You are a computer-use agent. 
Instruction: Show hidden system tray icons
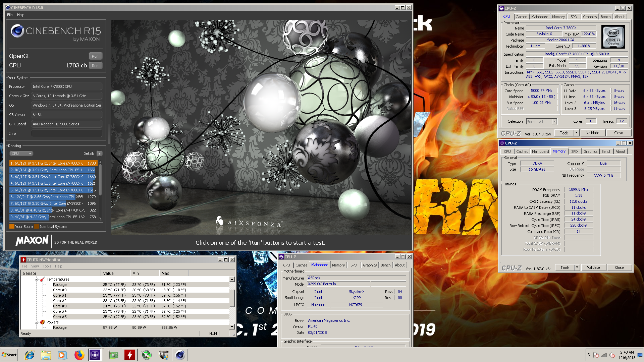click(589, 355)
